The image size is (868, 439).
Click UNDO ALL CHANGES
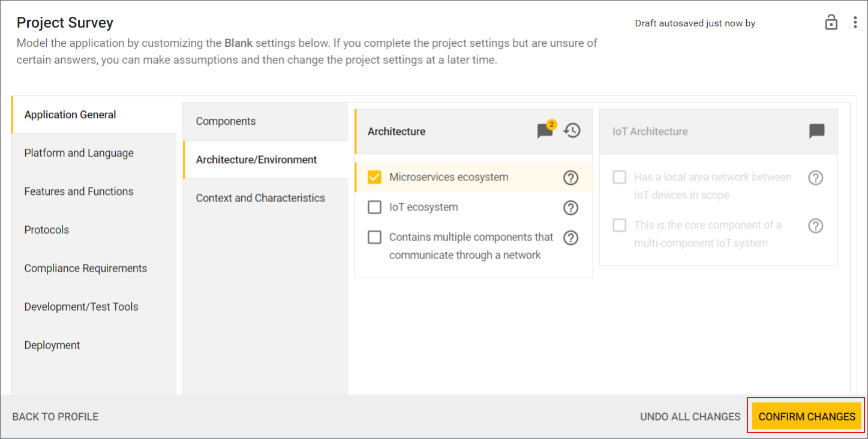coord(690,416)
